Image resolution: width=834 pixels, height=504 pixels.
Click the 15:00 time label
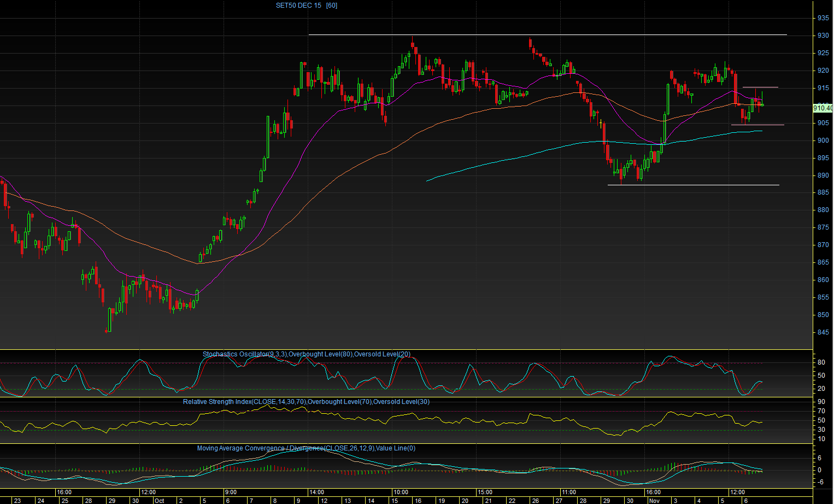point(485,493)
